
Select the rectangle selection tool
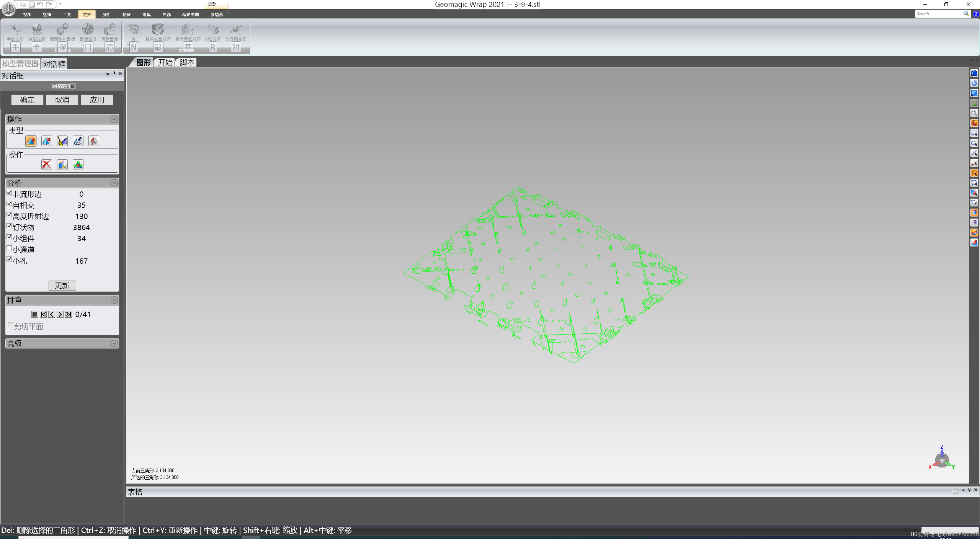coord(974,133)
